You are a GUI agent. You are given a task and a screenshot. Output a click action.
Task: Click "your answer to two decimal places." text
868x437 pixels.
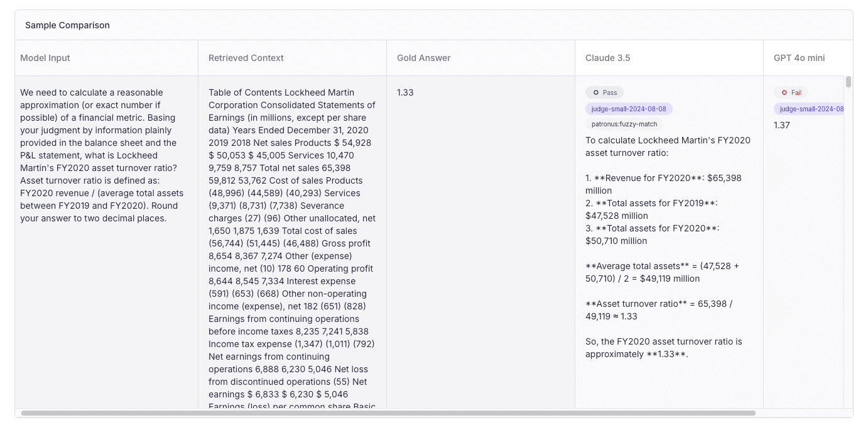(x=94, y=218)
